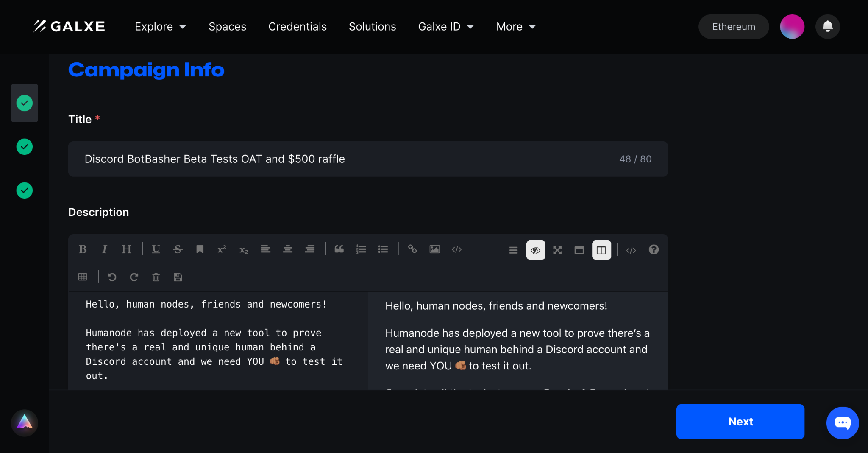Expand the Explore dropdown
Image resolution: width=868 pixels, height=453 pixels.
(160, 27)
